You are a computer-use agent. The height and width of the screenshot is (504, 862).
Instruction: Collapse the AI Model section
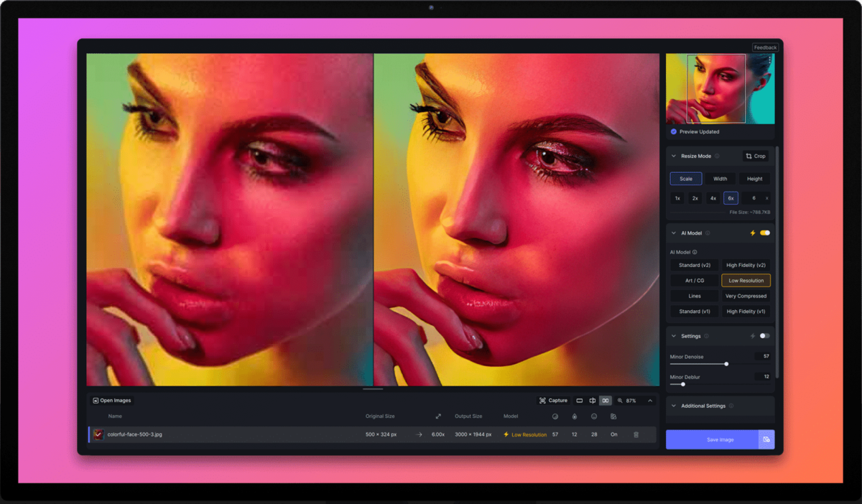point(674,233)
